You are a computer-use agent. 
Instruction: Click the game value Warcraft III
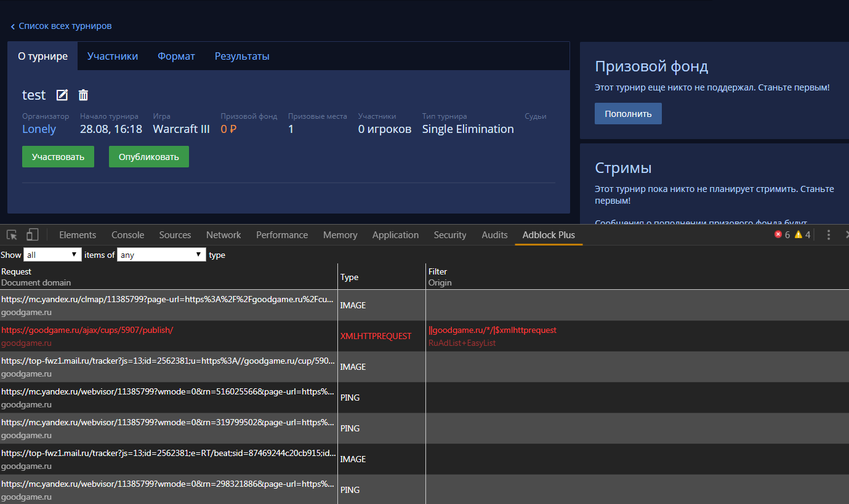pyautogui.click(x=181, y=129)
